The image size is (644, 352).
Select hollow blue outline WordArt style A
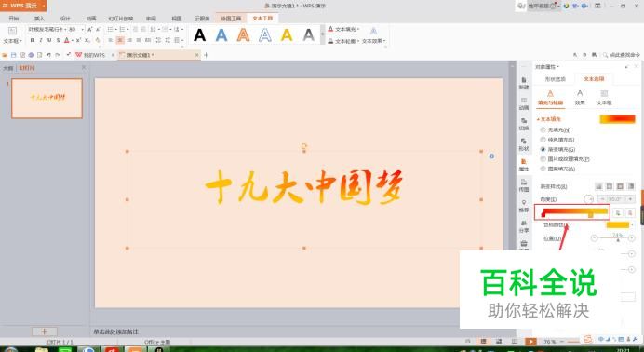265,35
